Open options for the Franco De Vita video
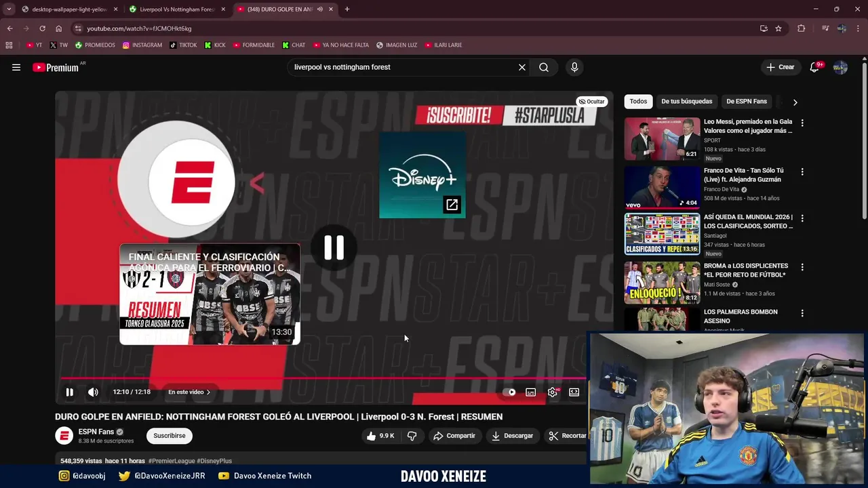Image resolution: width=868 pixels, height=488 pixels. [x=802, y=172]
